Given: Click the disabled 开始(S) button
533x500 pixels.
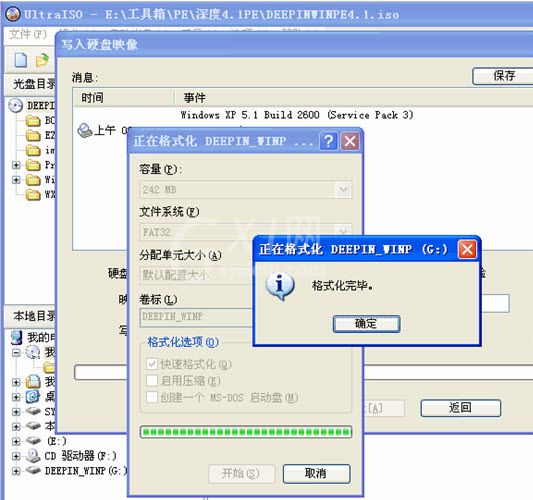Looking at the screenshot, I should [241, 473].
